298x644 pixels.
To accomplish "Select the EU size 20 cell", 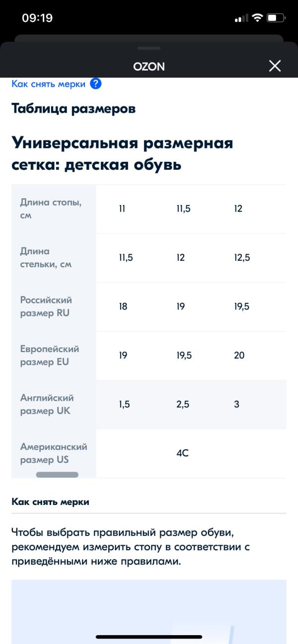I will pyautogui.click(x=239, y=355).
